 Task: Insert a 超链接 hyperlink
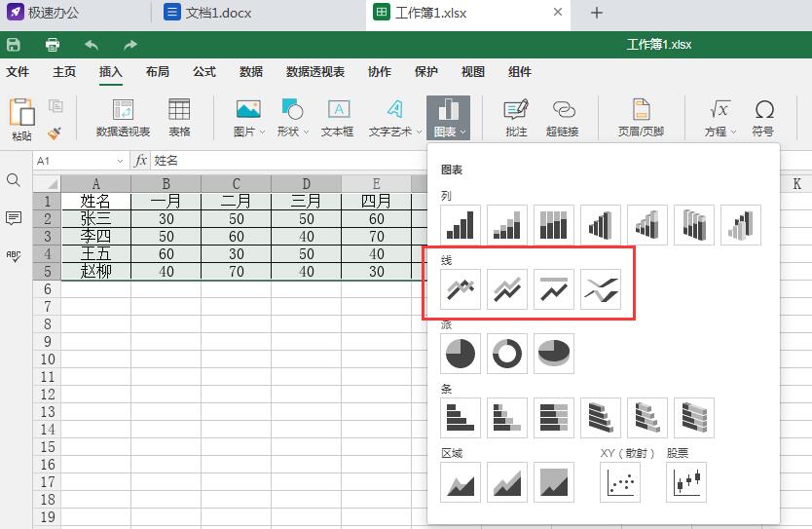coord(562,119)
